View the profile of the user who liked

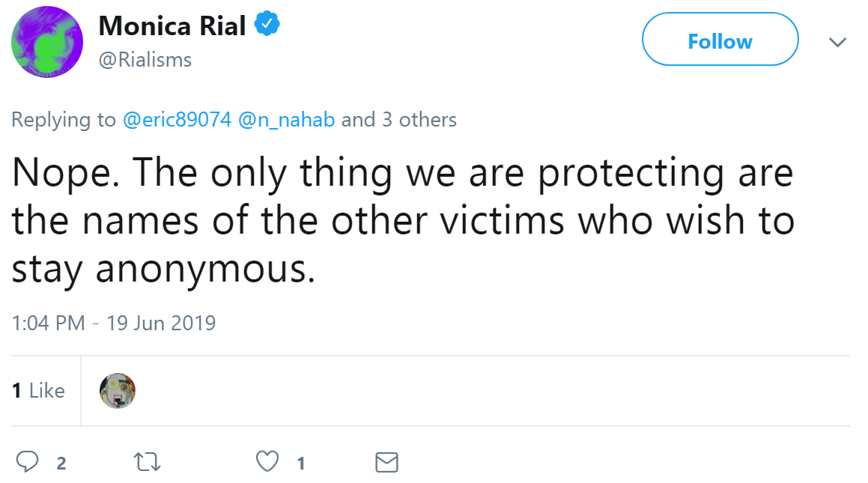118,391
